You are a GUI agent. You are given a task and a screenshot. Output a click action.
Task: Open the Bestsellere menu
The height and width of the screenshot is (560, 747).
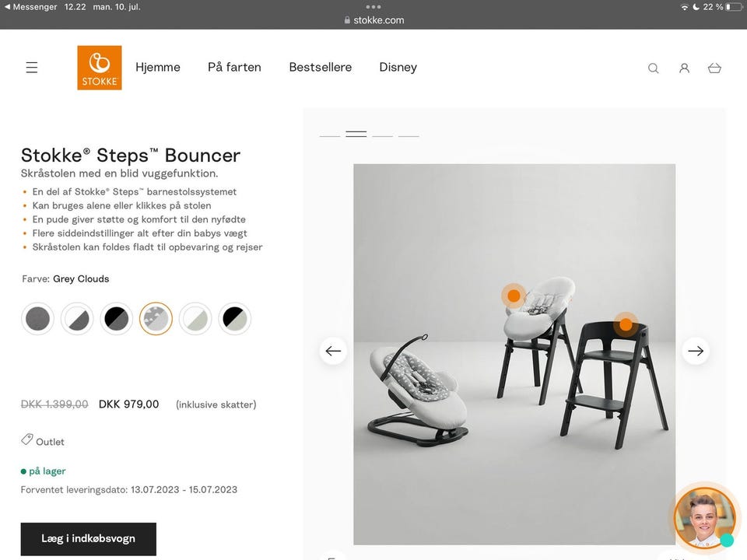tap(321, 67)
